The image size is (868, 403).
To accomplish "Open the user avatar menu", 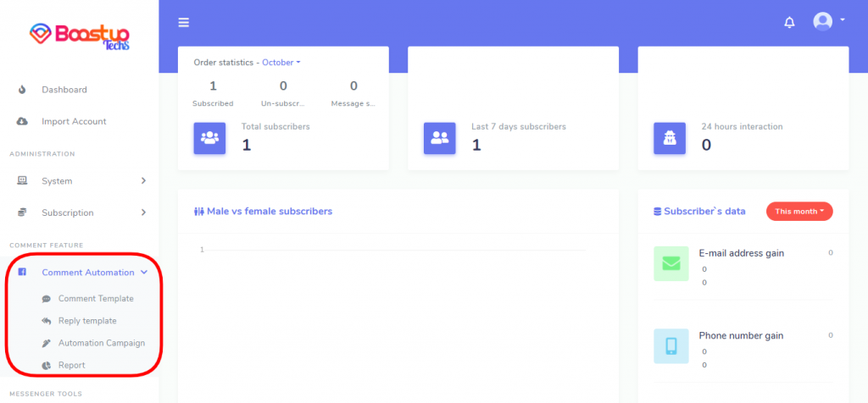I will point(822,21).
